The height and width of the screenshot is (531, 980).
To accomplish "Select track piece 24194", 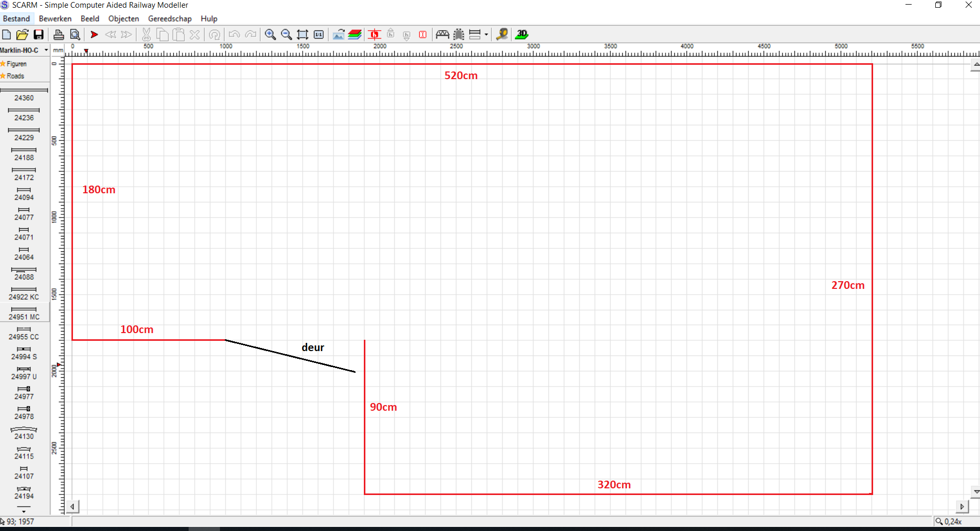I will [x=24, y=492].
